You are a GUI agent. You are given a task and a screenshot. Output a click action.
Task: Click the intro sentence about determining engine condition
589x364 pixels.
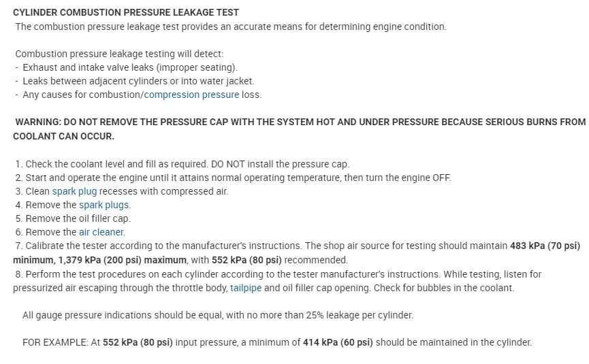click(231, 27)
